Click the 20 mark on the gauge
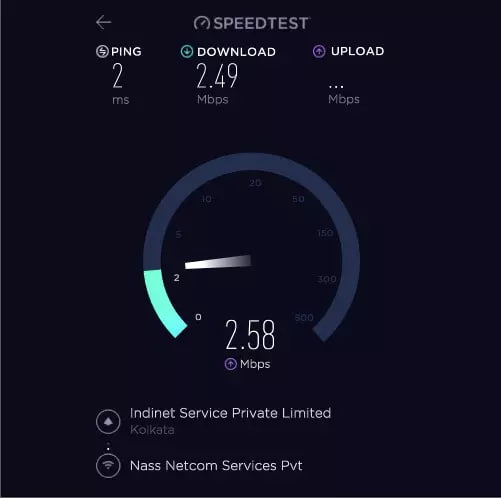 pos(256,183)
